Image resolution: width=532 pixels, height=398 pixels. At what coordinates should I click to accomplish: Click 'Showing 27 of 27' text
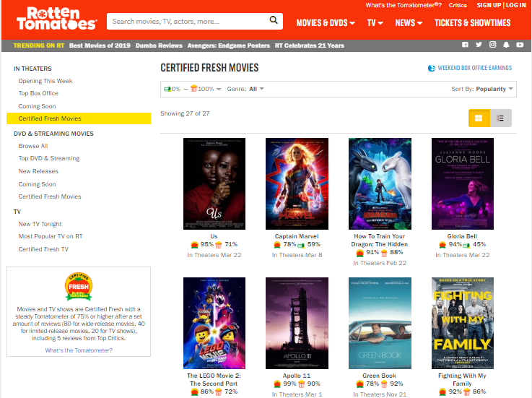(185, 113)
